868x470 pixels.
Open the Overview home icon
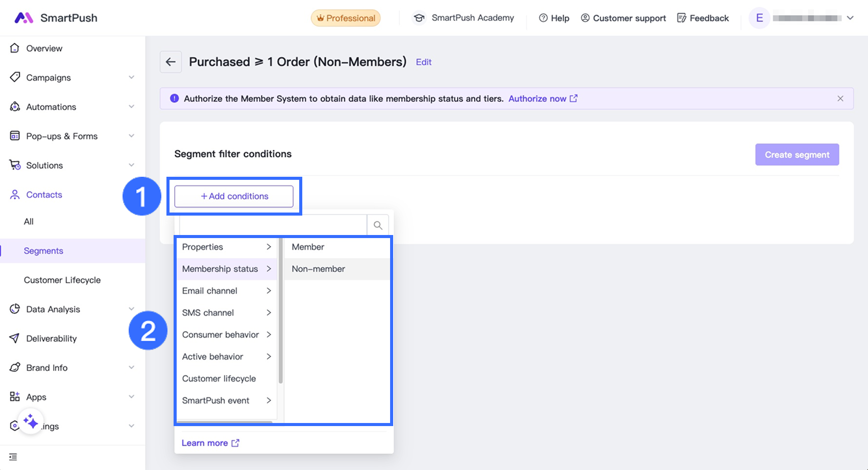[x=15, y=48]
